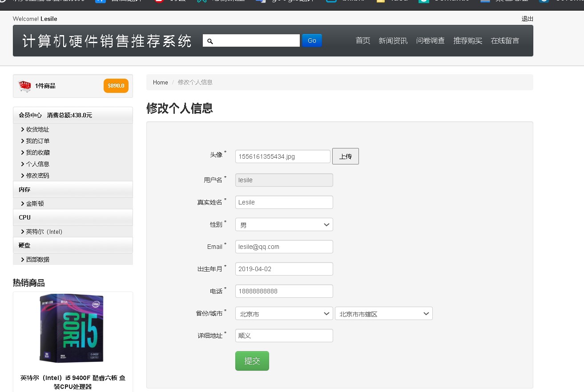Open the 北京市 province dropdown
This screenshot has width=584, height=392.
pos(284,314)
